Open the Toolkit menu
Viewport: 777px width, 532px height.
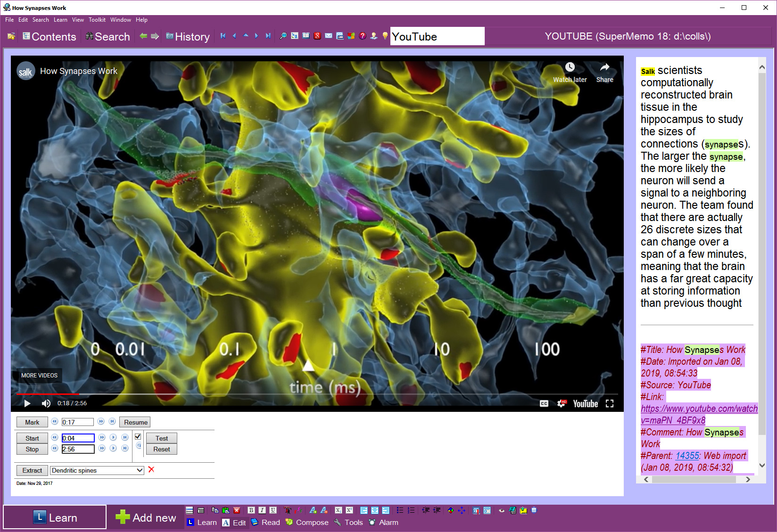point(97,20)
